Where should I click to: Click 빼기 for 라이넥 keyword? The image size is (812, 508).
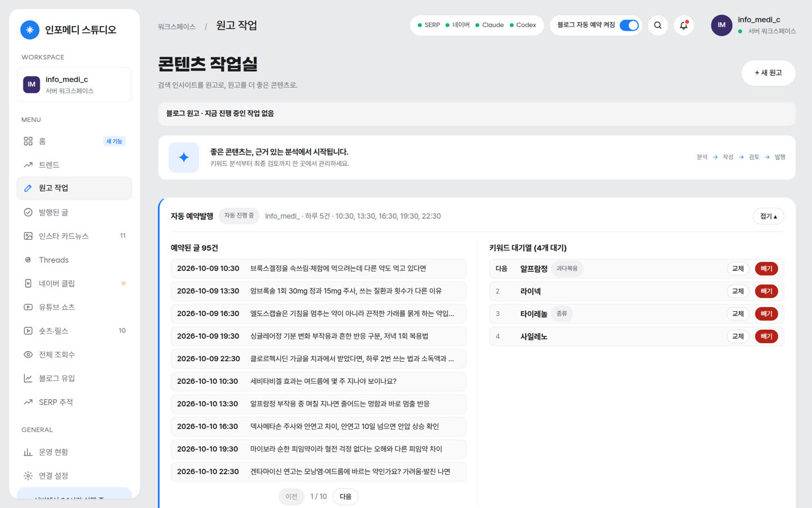766,291
